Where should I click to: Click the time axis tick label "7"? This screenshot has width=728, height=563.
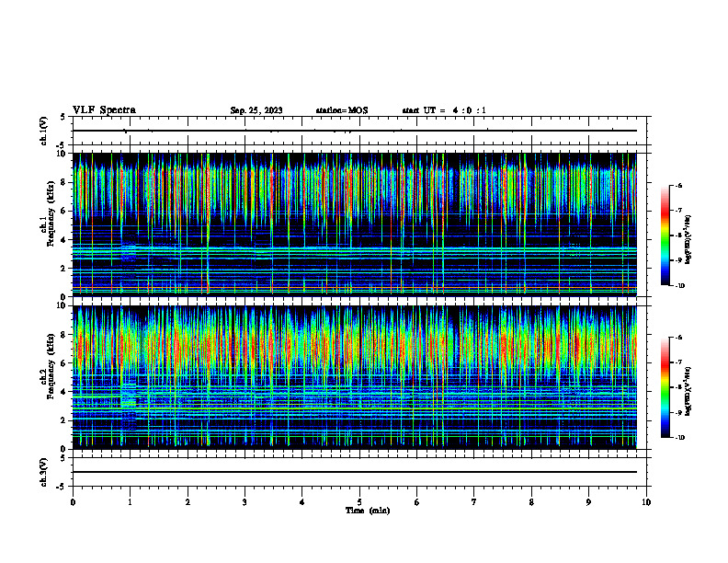pos(474,502)
